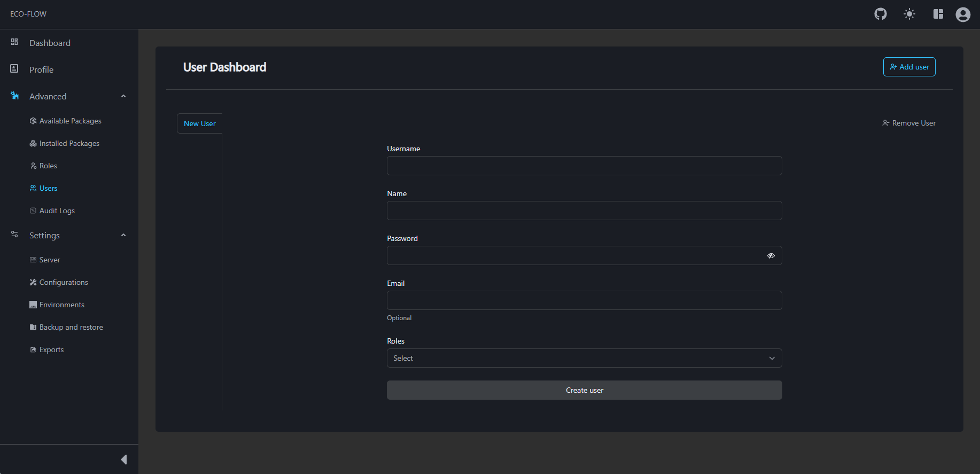This screenshot has width=980, height=474.
Task: Open Environments settings
Action: click(x=61, y=305)
